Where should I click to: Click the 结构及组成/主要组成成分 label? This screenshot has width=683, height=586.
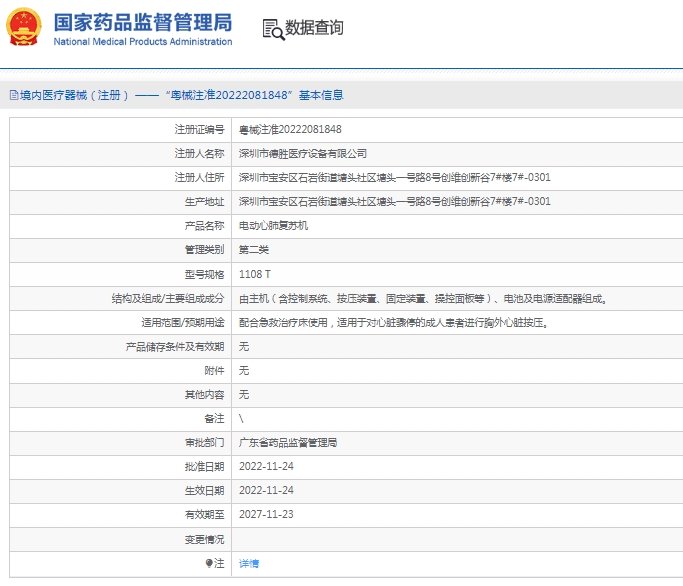tap(168, 298)
